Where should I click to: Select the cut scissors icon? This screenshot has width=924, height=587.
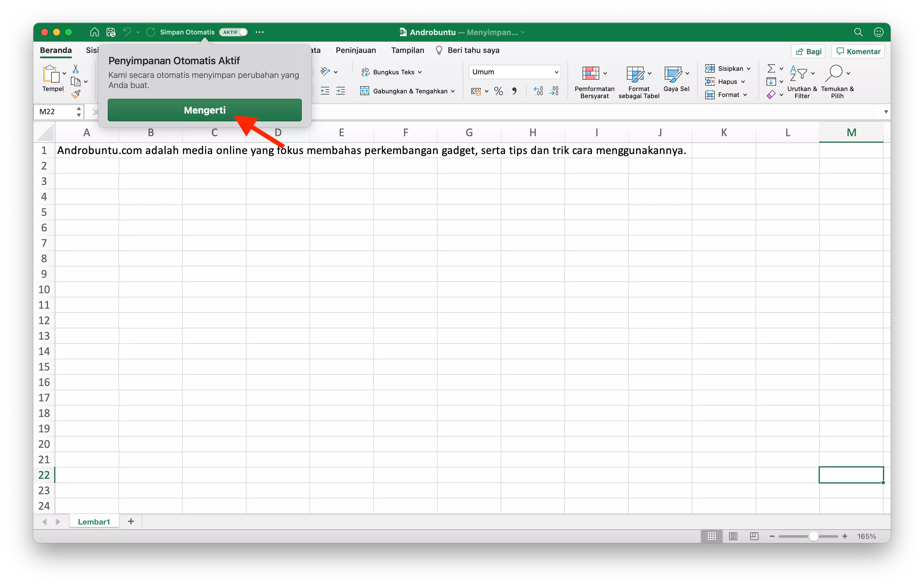(x=76, y=68)
